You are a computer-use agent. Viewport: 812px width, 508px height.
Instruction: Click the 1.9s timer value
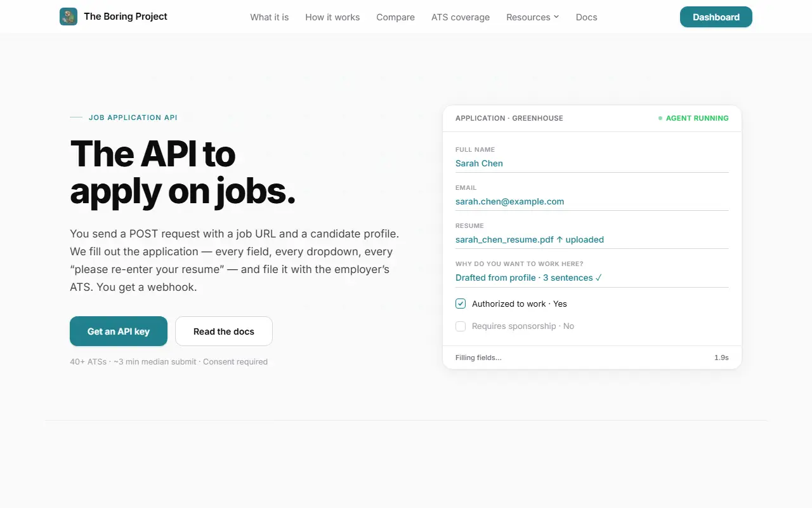(721, 358)
